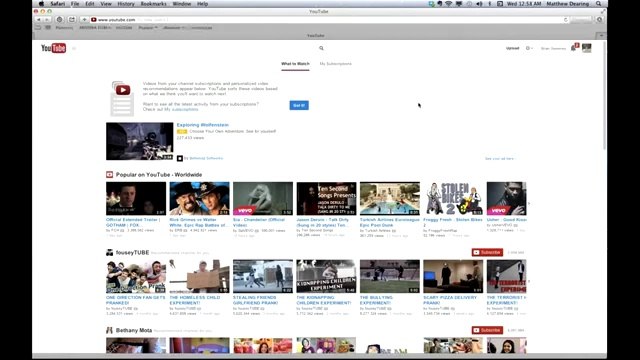This screenshot has width=640, height=360.
Task: Open the notifications bell icon
Action: 573,48
